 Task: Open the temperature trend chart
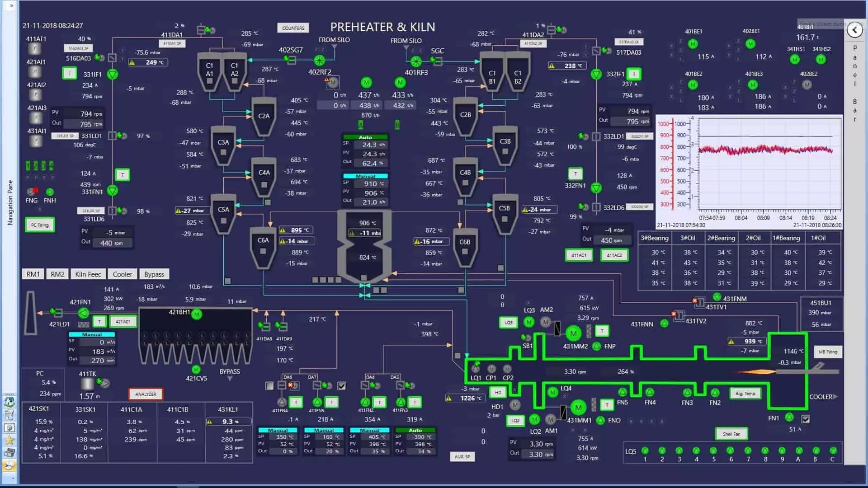coord(749,172)
